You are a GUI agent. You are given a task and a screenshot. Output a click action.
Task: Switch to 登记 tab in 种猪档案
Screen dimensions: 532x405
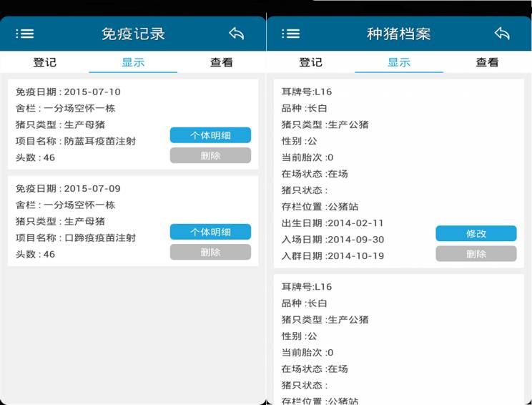pyautogui.click(x=310, y=62)
